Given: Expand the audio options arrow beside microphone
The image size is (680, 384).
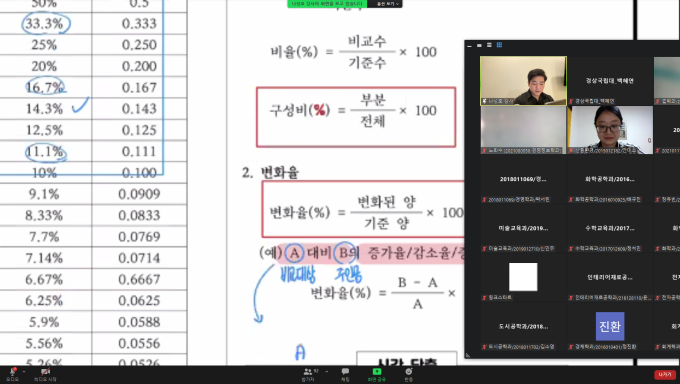Looking at the screenshot, I should click(x=24, y=371).
